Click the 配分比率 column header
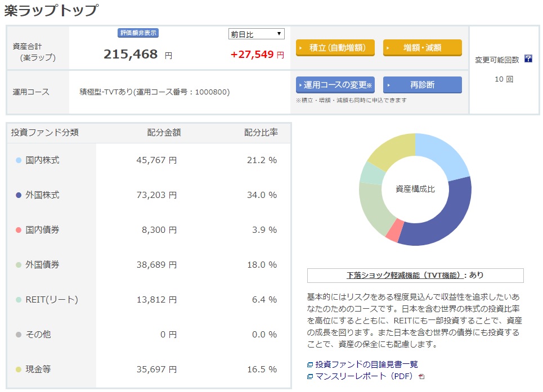This screenshot has height=392, width=543. pos(261,133)
